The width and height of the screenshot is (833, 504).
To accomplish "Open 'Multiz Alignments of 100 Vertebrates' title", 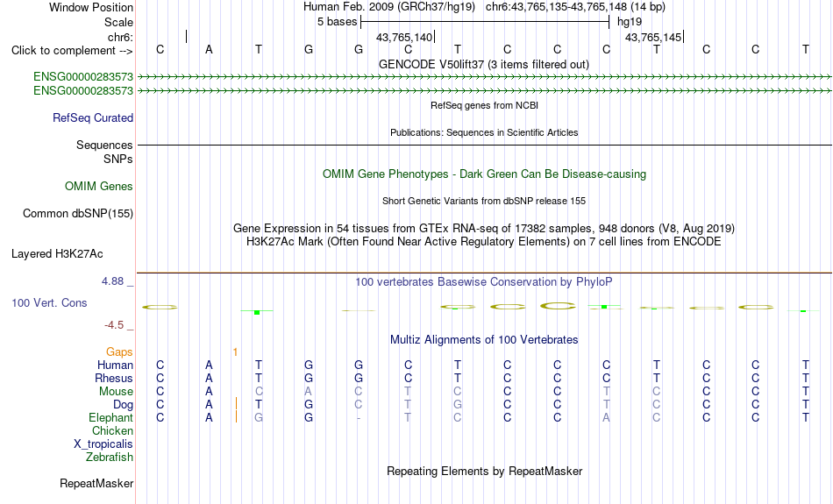I will click(483, 340).
